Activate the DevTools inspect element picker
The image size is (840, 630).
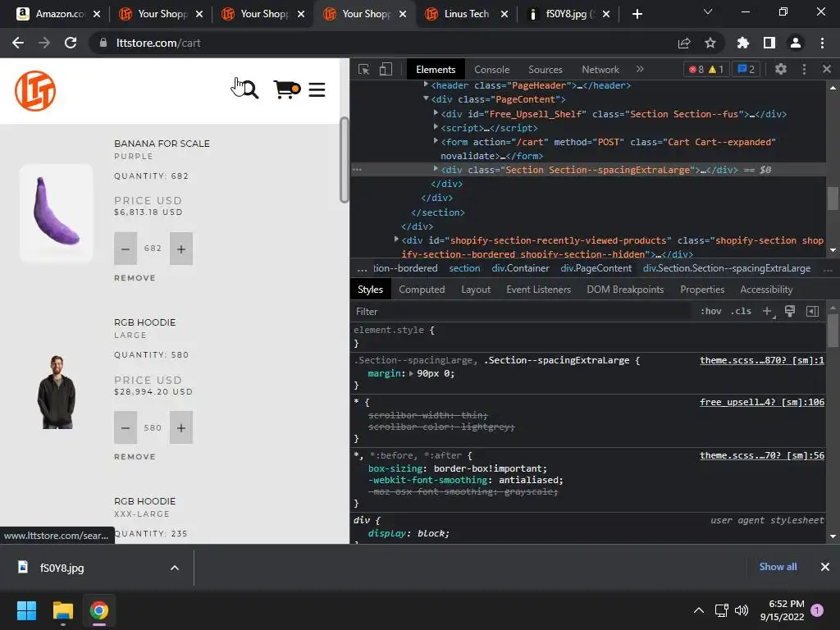(x=363, y=69)
